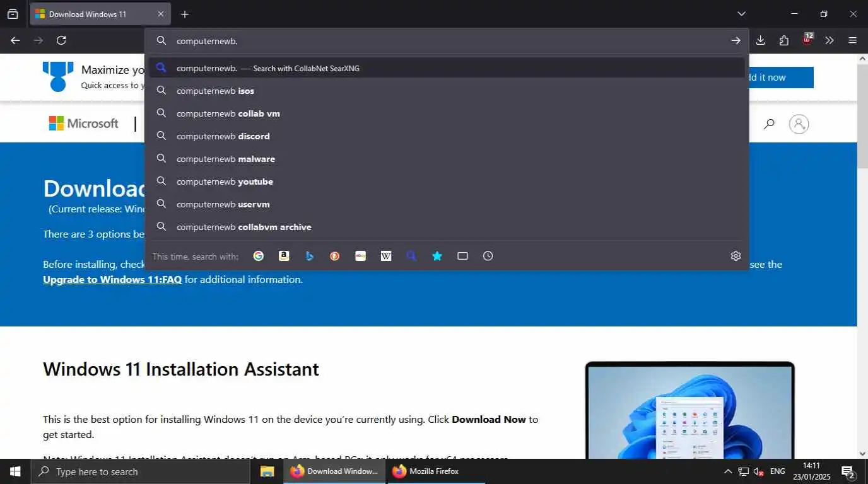
Task: Click the Add it now banner button
Action: tap(781, 78)
